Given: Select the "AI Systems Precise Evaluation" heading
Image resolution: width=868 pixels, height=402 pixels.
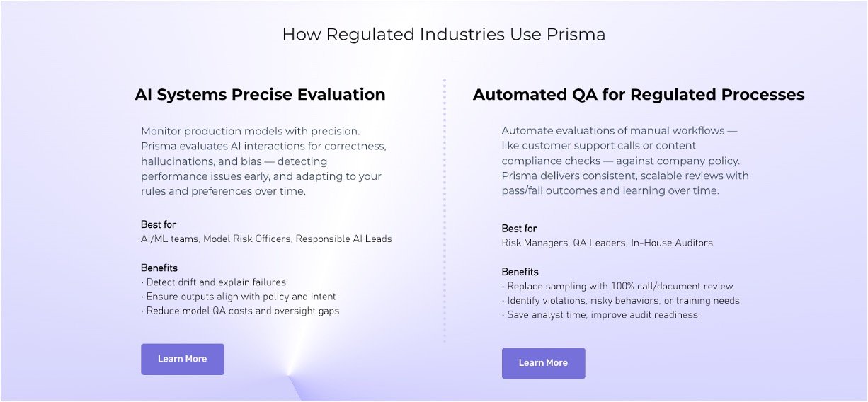Looking at the screenshot, I should pyautogui.click(x=260, y=95).
